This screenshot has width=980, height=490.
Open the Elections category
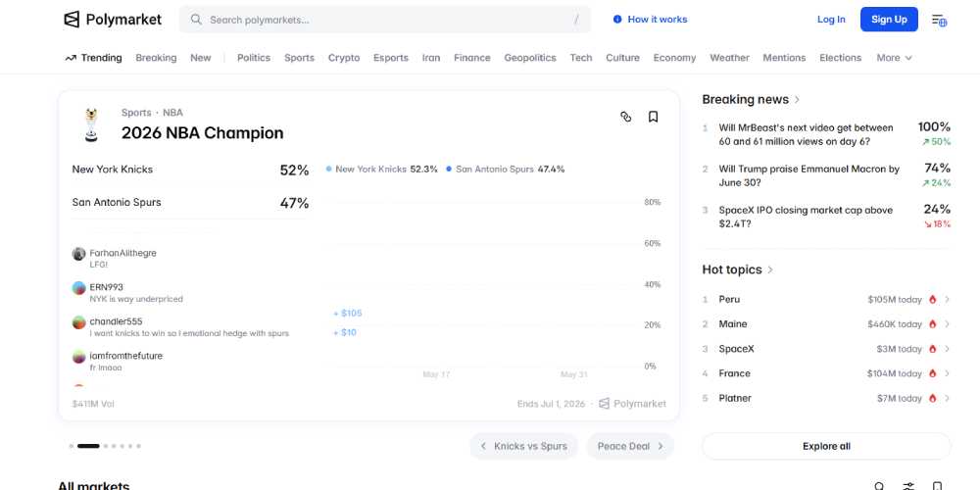[x=840, y=58]
